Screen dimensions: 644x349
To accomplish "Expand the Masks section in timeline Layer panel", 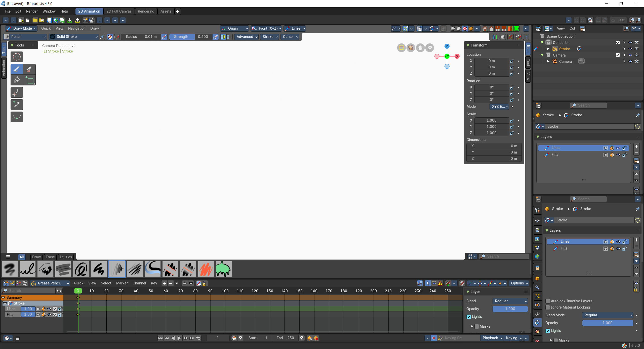I will [472, 326].
